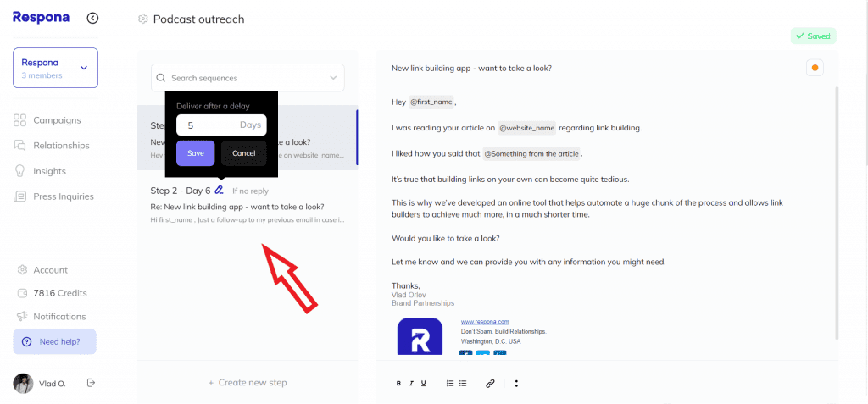The height and width of the screenshot is (404, 868).
Task: Click the Relationships chat icon
Action: pyautogui.click(x=20, y=146)
